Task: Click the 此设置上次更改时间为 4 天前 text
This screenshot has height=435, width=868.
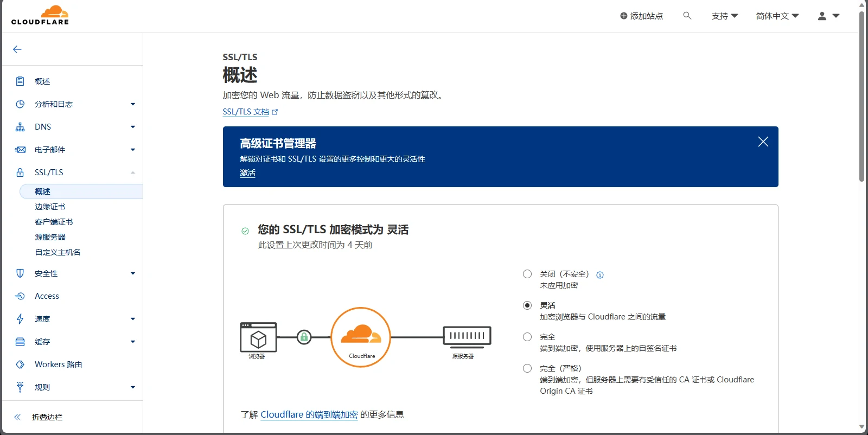Action: [x=315, y=245]
